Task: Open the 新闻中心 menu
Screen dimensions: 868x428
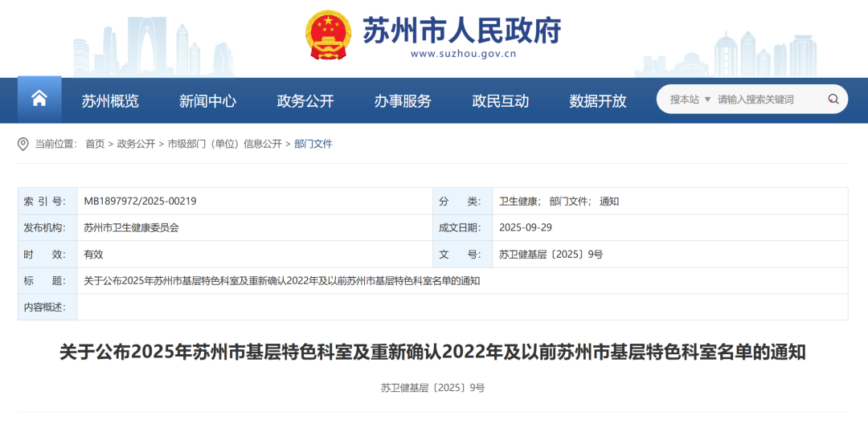Action: click(x=207, y=101)
